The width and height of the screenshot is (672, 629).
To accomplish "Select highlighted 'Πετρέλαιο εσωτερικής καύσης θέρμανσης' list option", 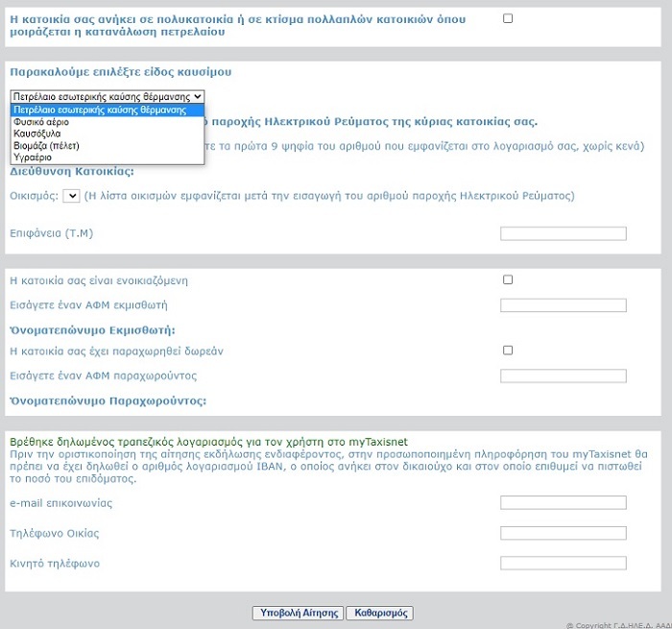I will tap(100, 110).
